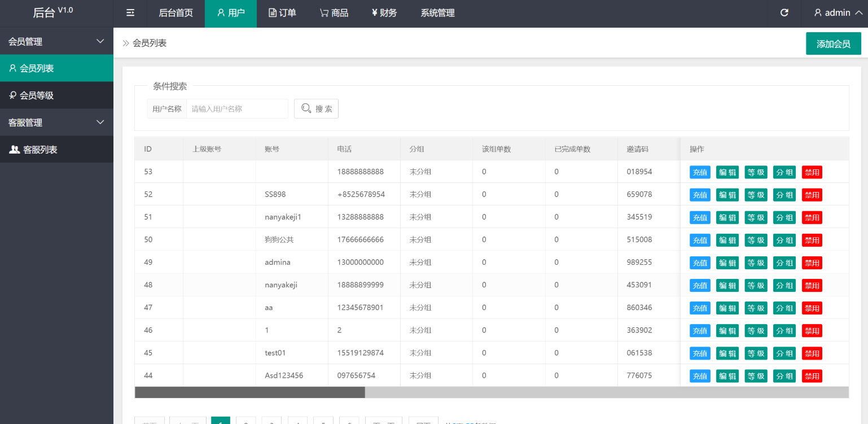
Task: Click 等级 for user nanyakeji1
Action: [756, 217]
